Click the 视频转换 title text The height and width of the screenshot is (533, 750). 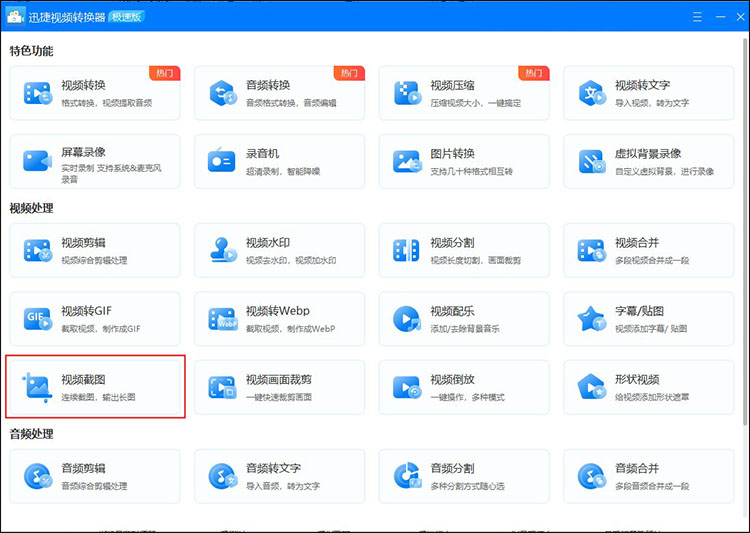point(83,85)
